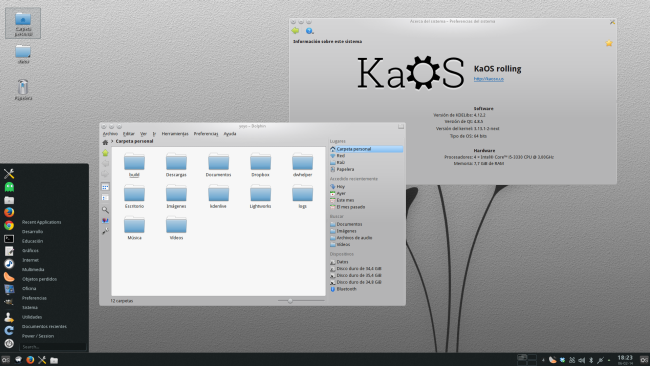Screen dimensions: 650x366
Task: Open Dropbox tray icon in the taskbar
Action: 562,360
